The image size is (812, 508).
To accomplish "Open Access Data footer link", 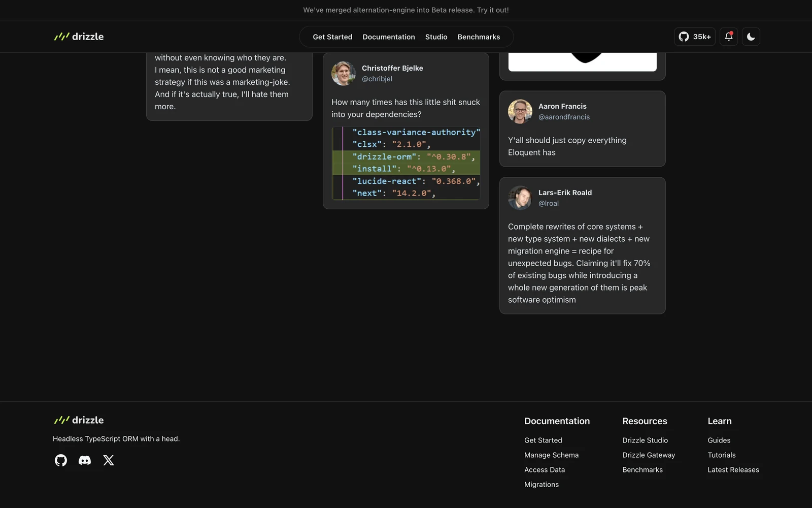I will pyautogui.click(x=545, y=470).
